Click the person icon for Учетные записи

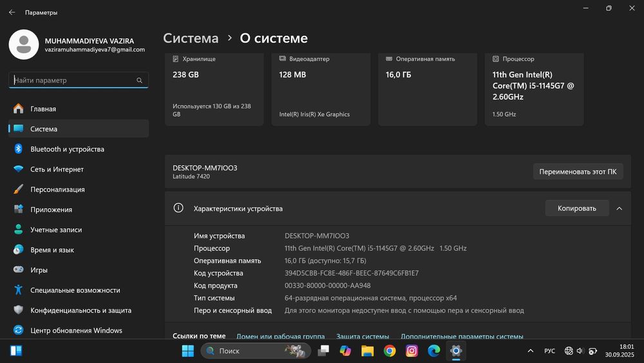point(18,230)
